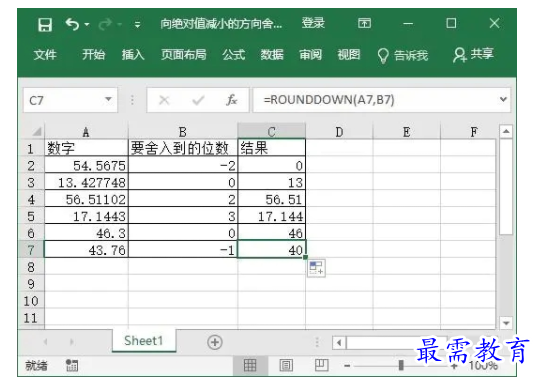
Task: Open the 文件 menu
Action: pos(45,55)
